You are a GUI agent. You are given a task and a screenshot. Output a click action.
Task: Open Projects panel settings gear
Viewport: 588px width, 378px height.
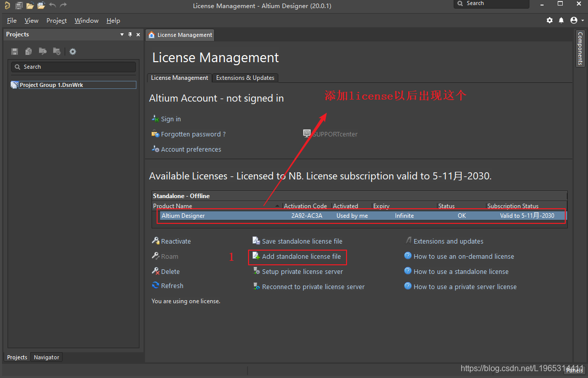coord(73,52)
